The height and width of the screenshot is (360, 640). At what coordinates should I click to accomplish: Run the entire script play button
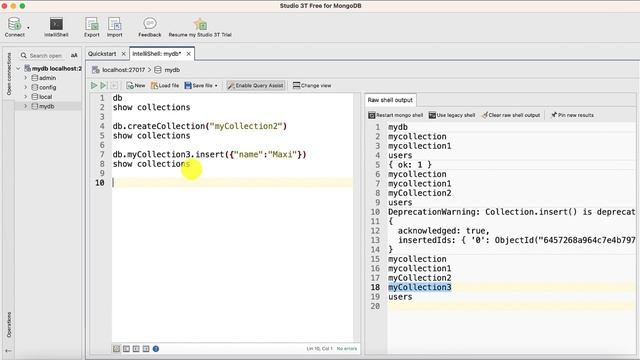[x=94, y=85]
